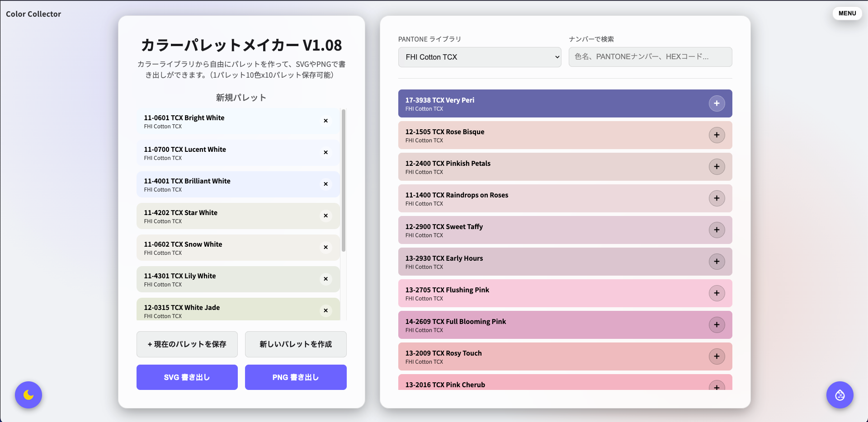Open the PANTONE library dropdown
Viewport: 868px width, 422px height.
coord(480,57)
